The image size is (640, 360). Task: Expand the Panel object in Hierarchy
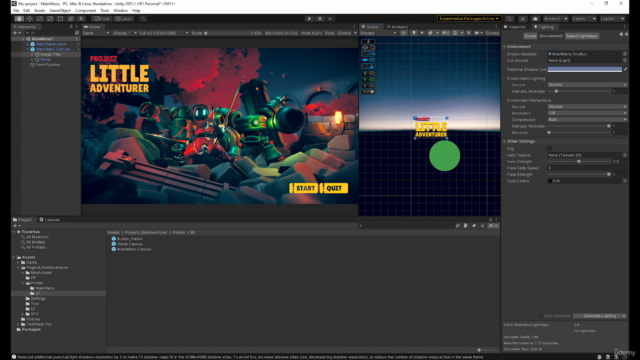tap(32, 60)
